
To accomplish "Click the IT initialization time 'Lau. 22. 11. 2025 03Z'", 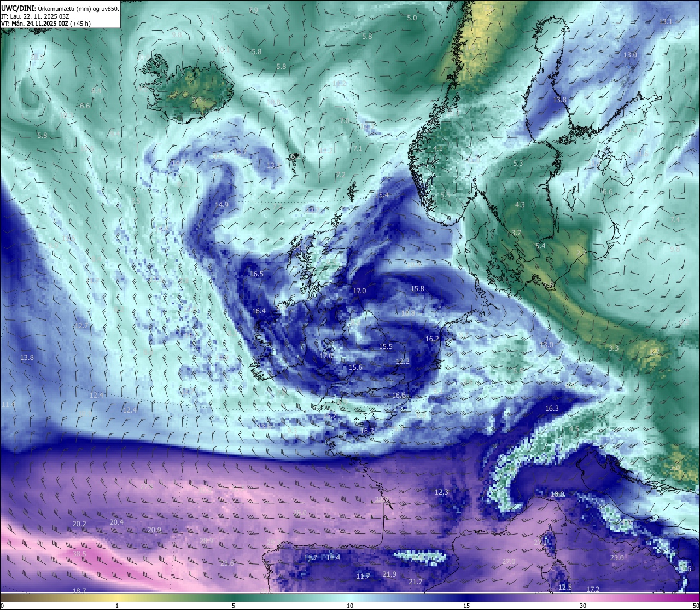I will click(x=39, y=16).
